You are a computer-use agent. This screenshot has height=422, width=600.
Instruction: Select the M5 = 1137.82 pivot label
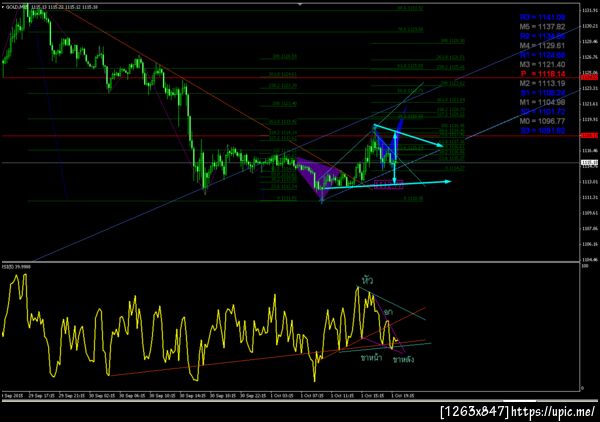pyautogui.click(x=542, y=27)
